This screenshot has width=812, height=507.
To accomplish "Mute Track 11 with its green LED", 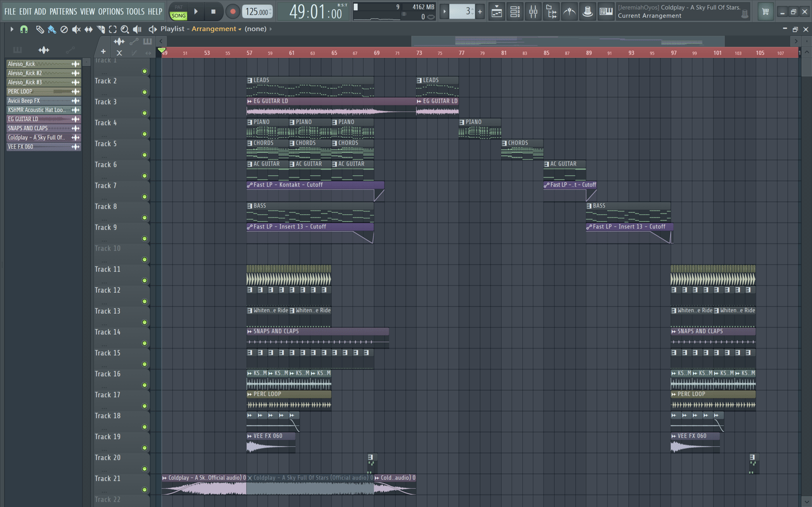I will [145, 281].
